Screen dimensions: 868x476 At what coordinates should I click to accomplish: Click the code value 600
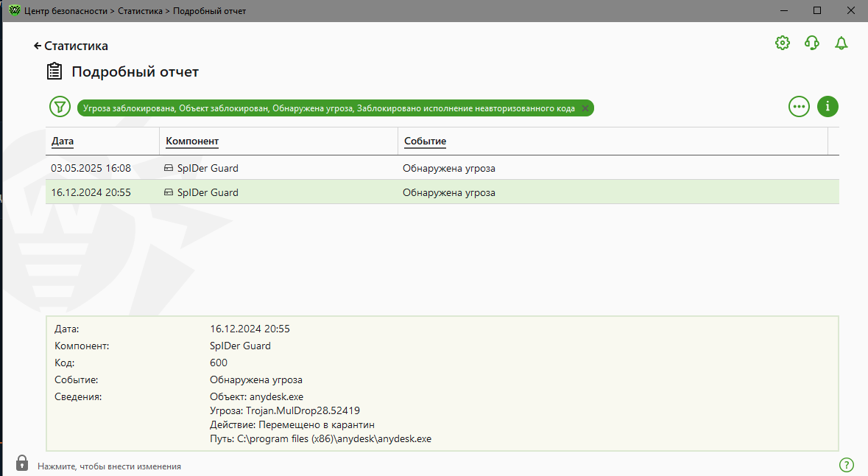[219, 363]
